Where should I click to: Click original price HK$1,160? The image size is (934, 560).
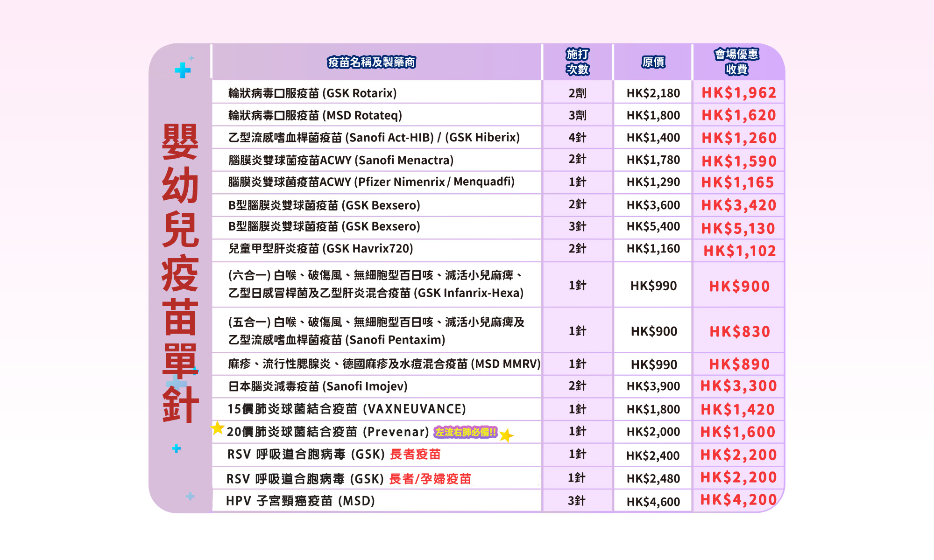(x=653, y=248)
